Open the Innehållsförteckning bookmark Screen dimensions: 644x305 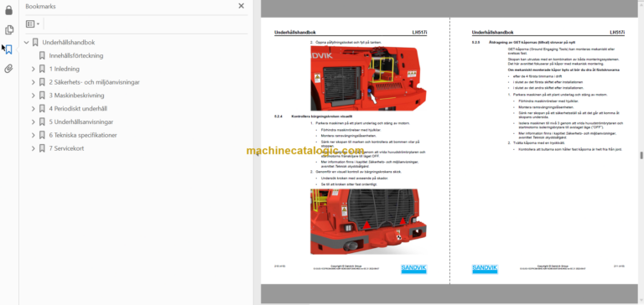click(76, 55)
